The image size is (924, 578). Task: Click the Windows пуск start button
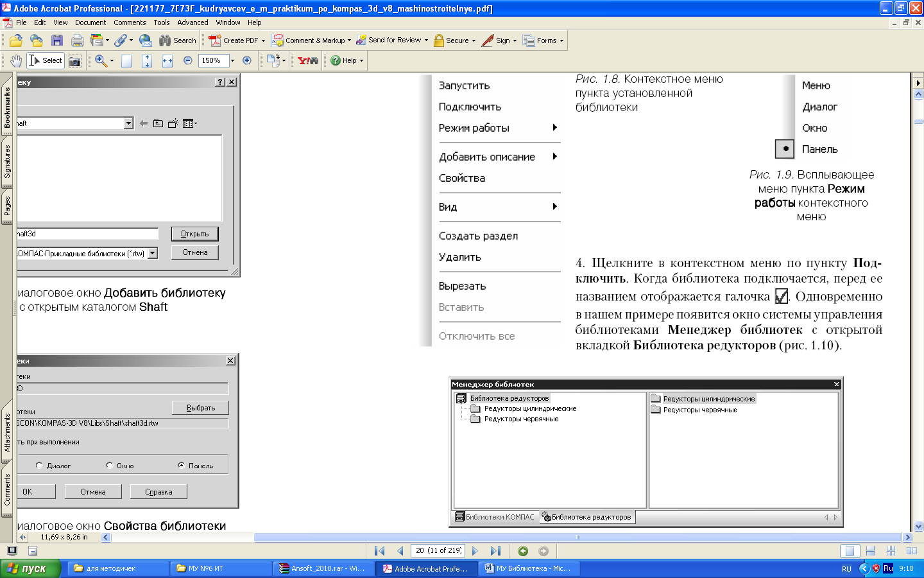click(x=30, y=568)
